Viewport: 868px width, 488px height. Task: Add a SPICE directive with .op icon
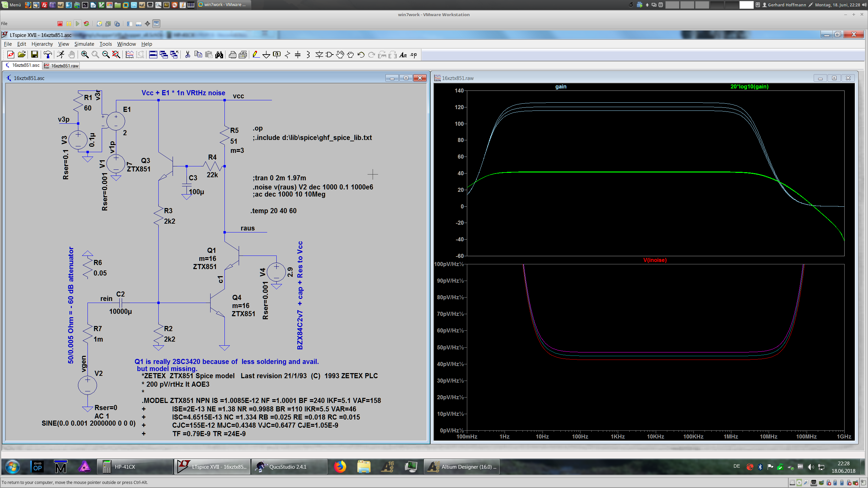click(x=414, y=55)
